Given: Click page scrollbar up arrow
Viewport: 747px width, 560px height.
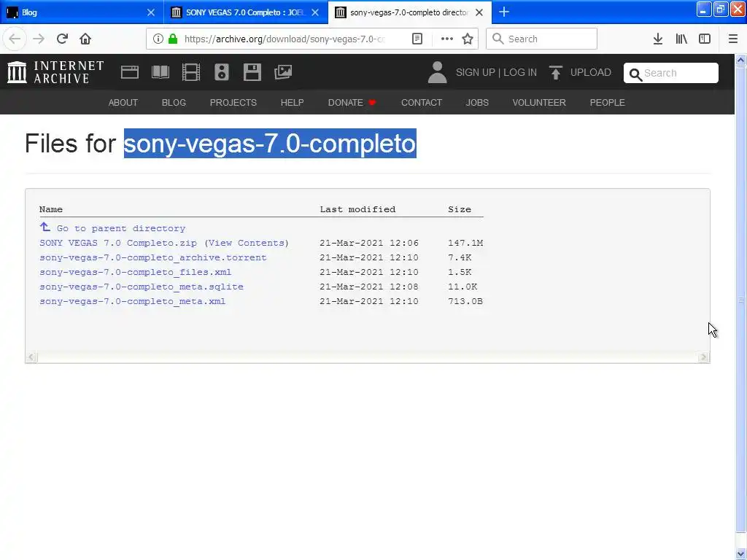Looking at the screenshot, I should (741, 60).
